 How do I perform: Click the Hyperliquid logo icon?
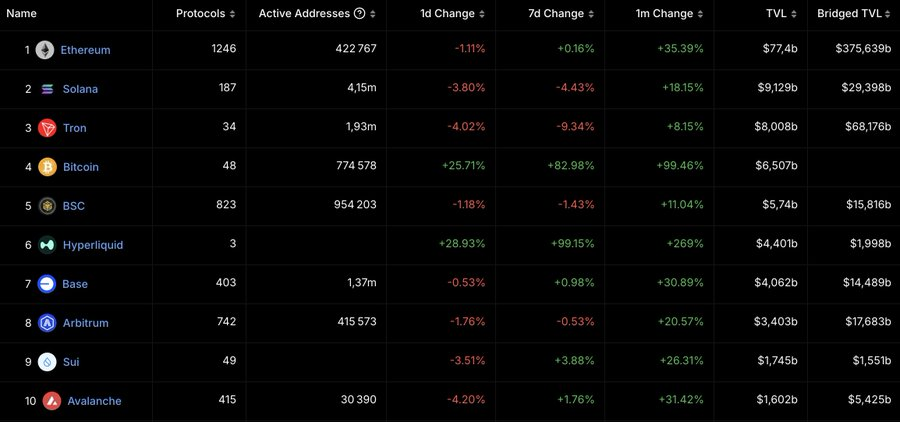point(47,245)
